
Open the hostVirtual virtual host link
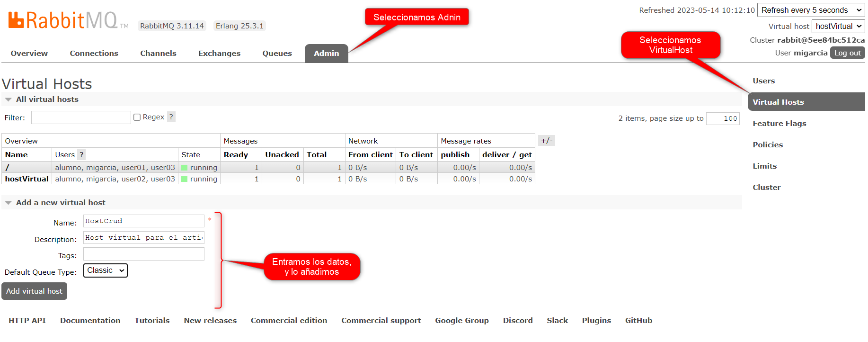[27, 179]
